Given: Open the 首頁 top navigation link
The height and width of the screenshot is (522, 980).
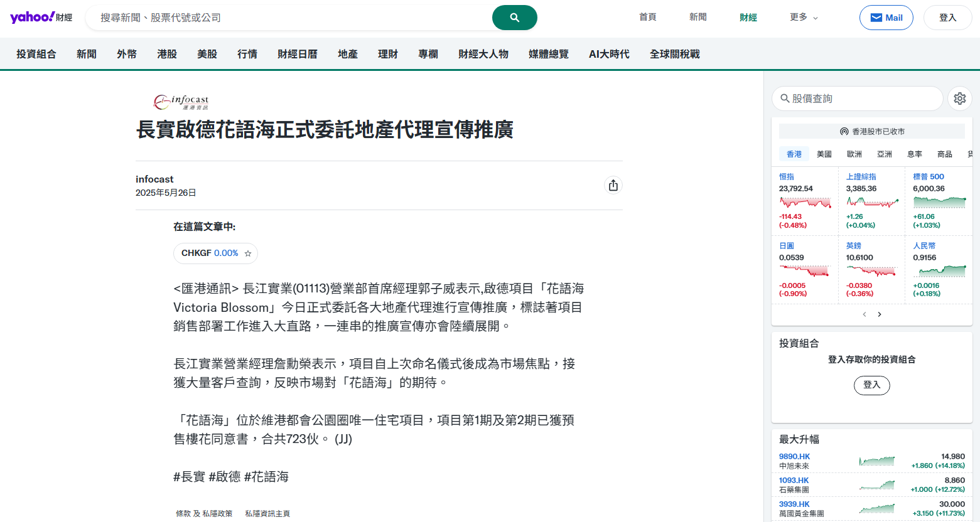Looking at the screenshot, I should coord(648,18).
